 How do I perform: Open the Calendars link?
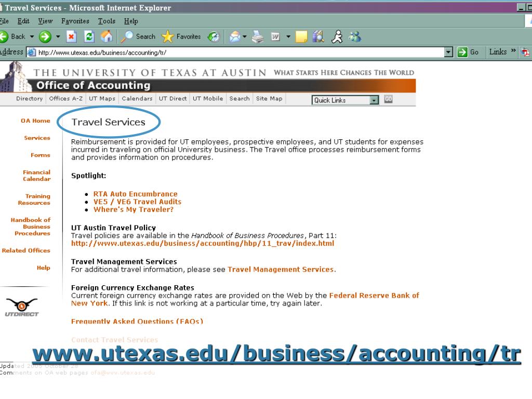click(x=137, y=98)
